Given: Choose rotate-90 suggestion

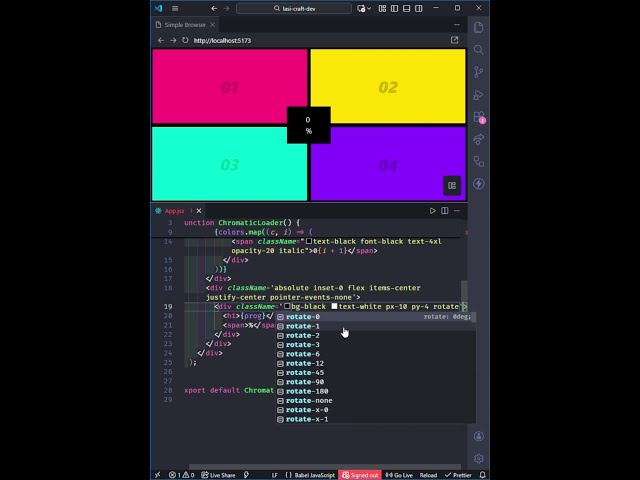Looking at the screenshot, I should 376,382.
